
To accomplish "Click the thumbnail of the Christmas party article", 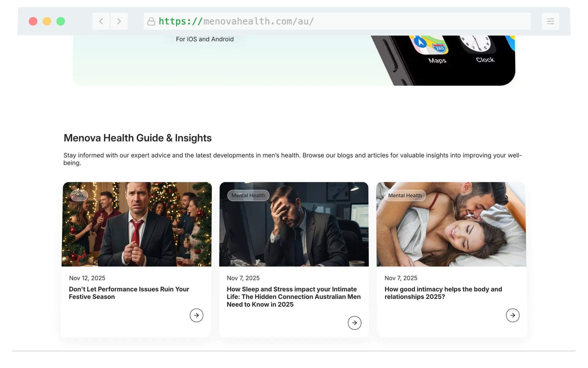I will pyautogui.click(x=137, y=224).
